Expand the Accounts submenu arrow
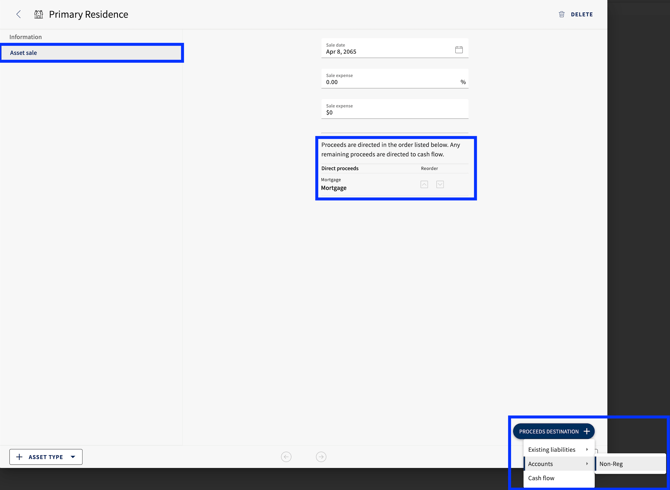The height and width of the screenshot is (490, 670). click(587, 464)
